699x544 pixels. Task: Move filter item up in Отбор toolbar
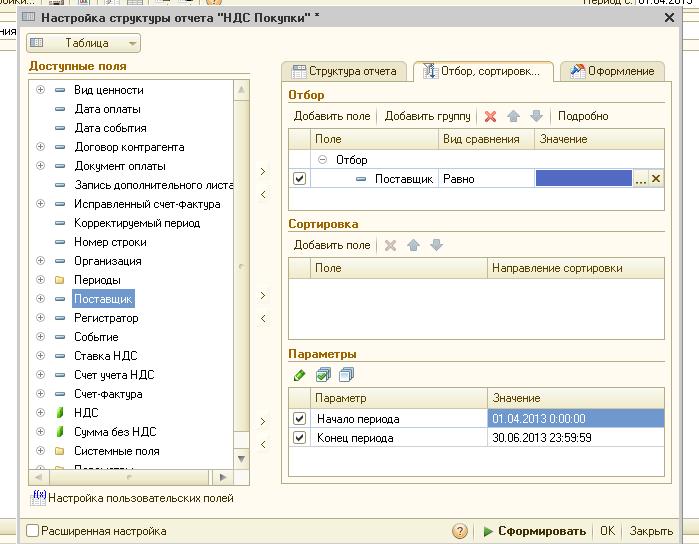[x=514, y=117]
